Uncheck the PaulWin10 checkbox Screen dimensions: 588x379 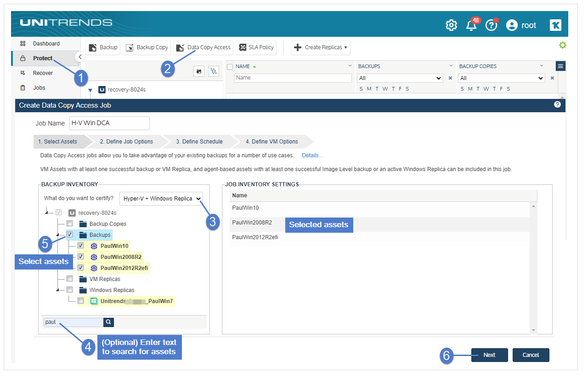tap(80, 246)
